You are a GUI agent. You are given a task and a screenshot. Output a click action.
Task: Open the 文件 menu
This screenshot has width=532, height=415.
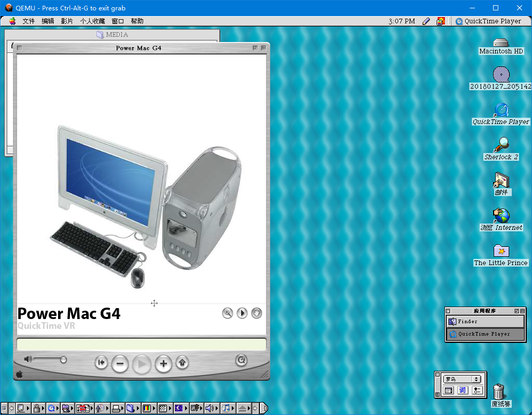coord(29,21)
